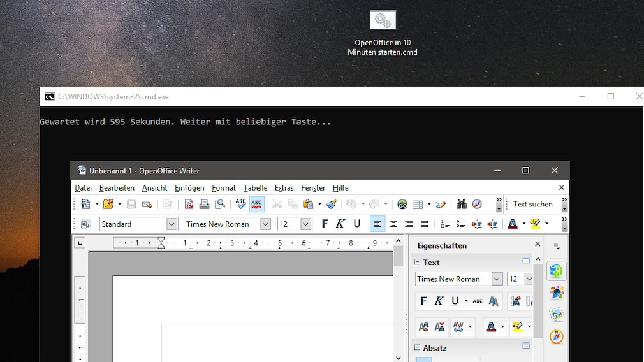Open the Bearbeiten menu
The image size is (644, 362).
pyautogui.click(x=117, y=187)
